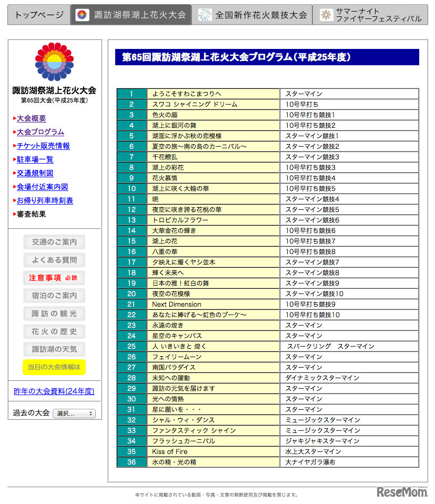The width and height of the screenshot is (435, 504).
Task: Click program title 夜空に咲き誇る花桃の華
Action: pyautogui.click(x=187, y=209)
